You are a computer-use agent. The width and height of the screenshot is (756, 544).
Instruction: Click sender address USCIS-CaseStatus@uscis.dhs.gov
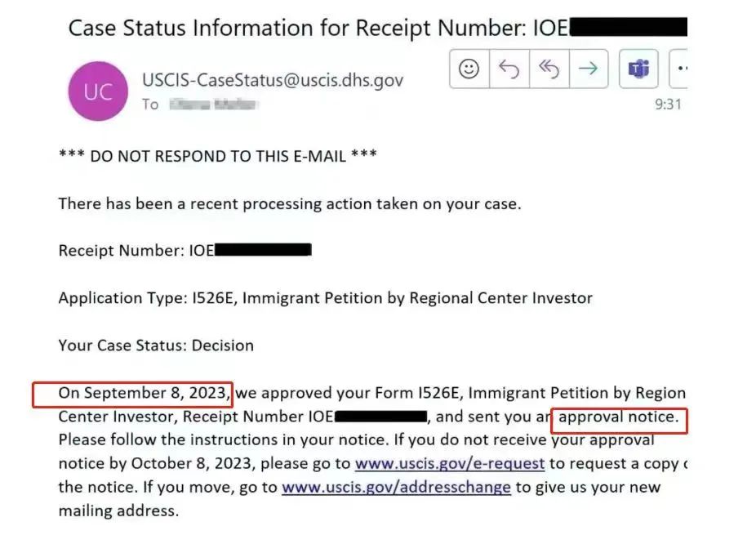[x=273, y=79]
